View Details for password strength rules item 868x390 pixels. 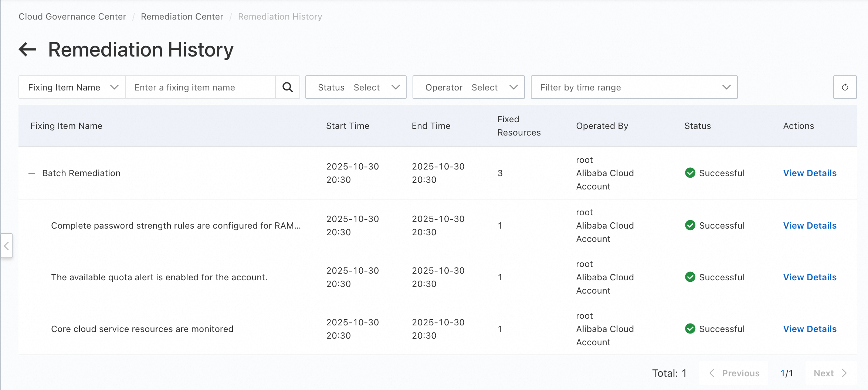point(810,226)
